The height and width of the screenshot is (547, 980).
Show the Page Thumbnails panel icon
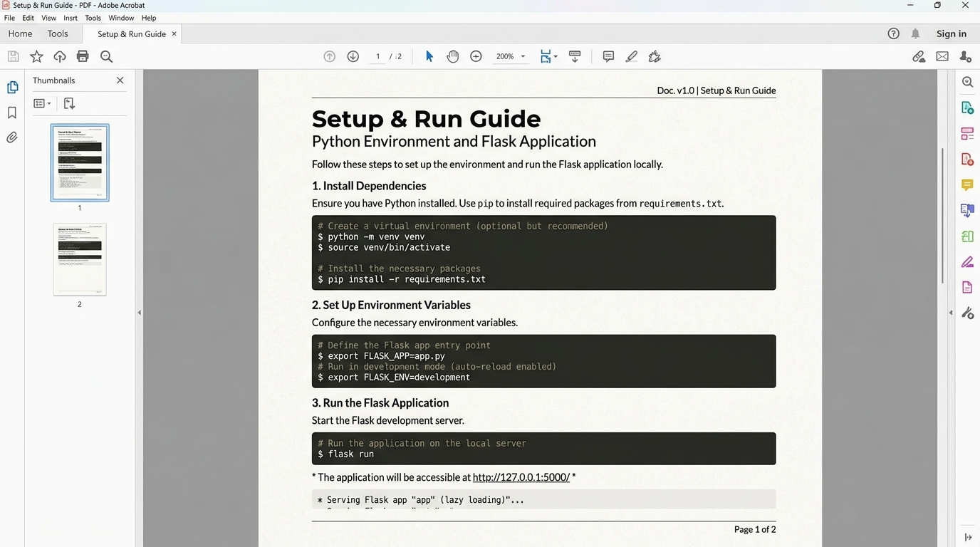click(12, 87)
